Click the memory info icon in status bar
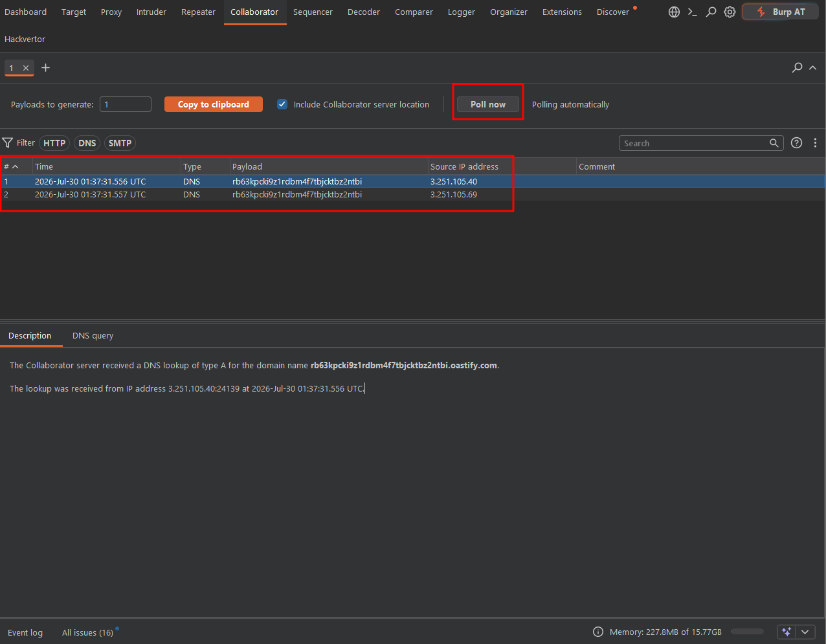The image size is (826, 644). pyautogui.click(x=598, y=632)
